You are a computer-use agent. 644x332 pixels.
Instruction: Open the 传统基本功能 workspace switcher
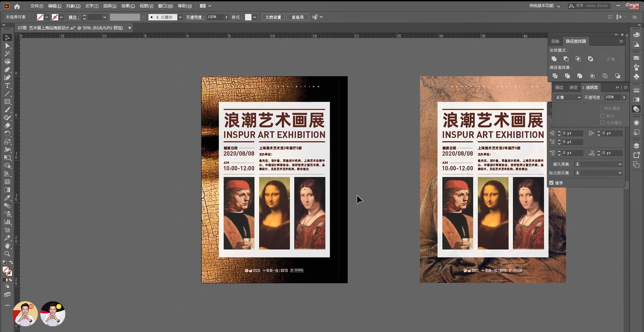click(544, 6)
